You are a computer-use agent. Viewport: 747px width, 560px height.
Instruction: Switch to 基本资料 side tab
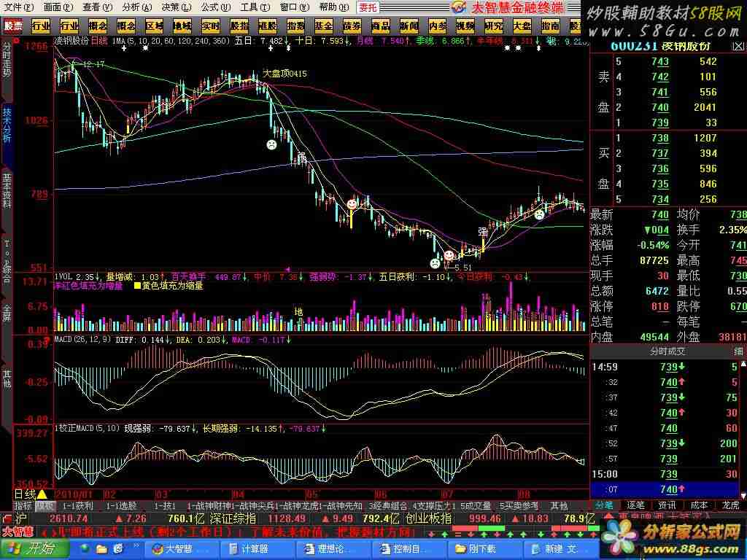[x=7, y=191]
